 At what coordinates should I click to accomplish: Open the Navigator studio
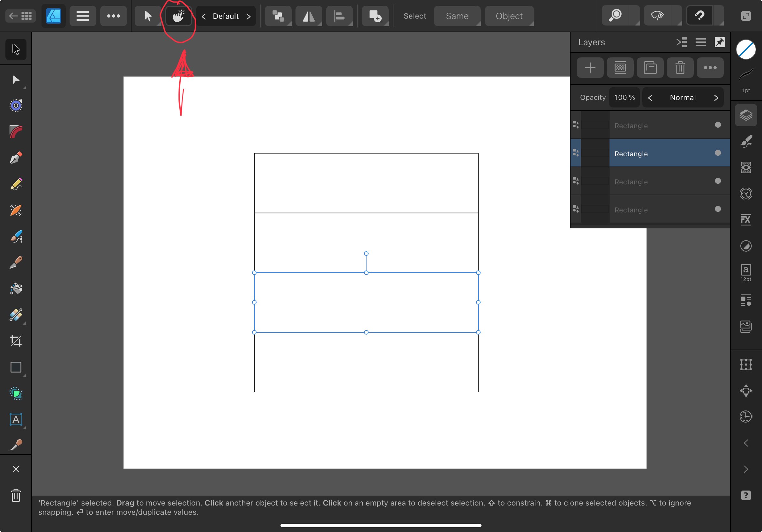(x=746, y=391)
